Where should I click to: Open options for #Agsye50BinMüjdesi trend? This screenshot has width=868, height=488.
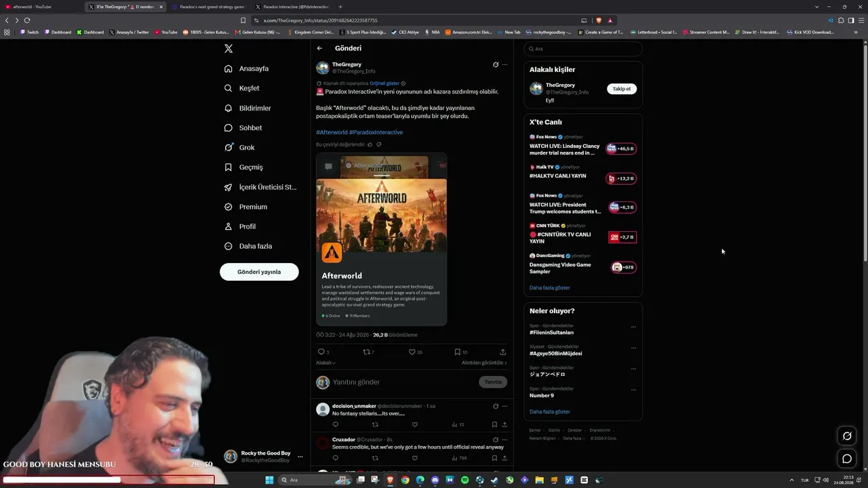633,348
